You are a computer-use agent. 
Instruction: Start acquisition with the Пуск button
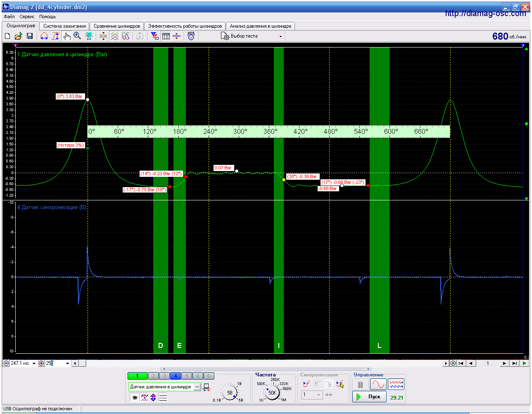370,397
